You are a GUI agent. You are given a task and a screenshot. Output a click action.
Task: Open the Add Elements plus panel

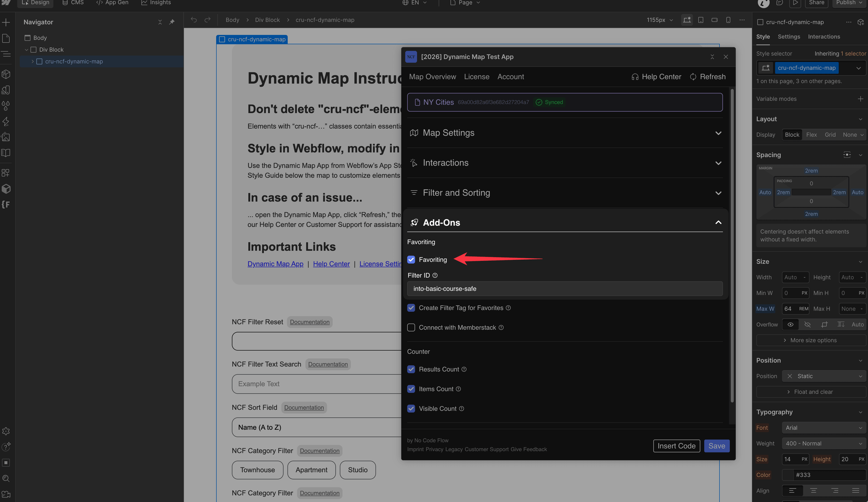point(6,23)
